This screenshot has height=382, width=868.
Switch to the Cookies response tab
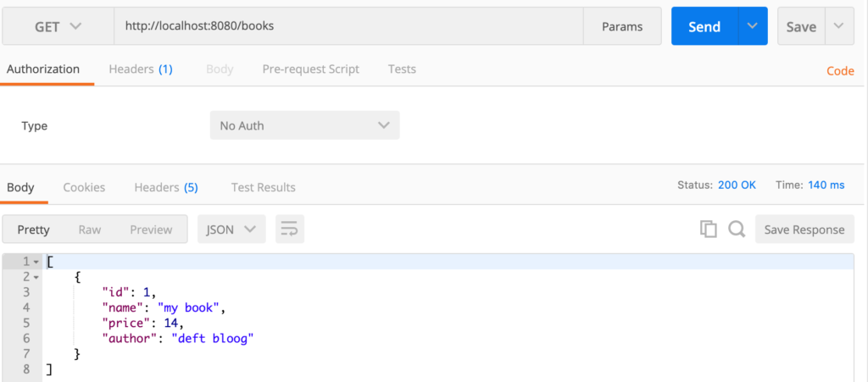84,187
